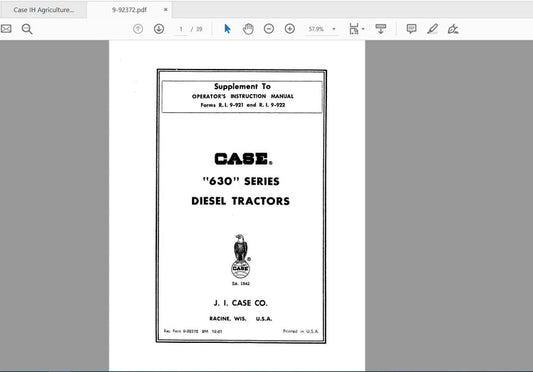This screenshot has height=372, width=533.
Task: Expand fit page options arrow
Action: 363,29
